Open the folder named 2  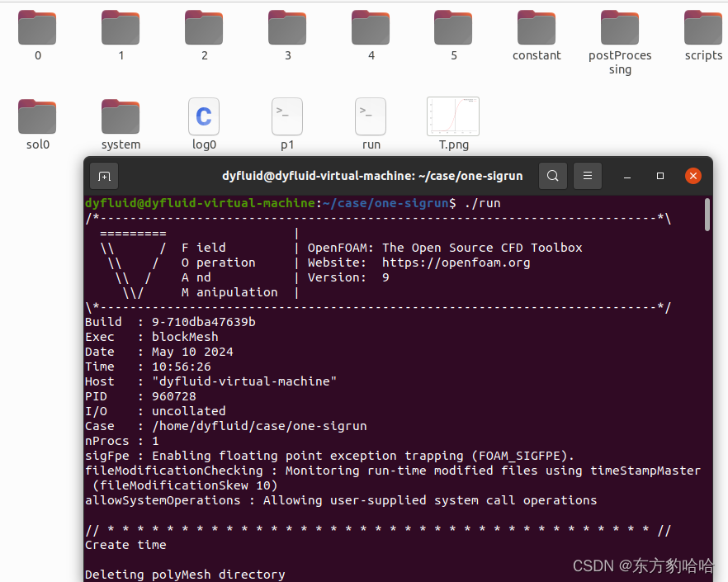[204, 28]
